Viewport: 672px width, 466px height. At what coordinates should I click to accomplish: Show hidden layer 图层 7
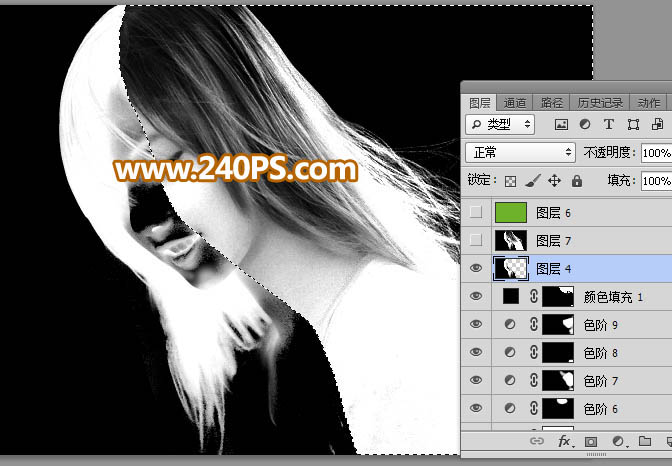point(476,240)
